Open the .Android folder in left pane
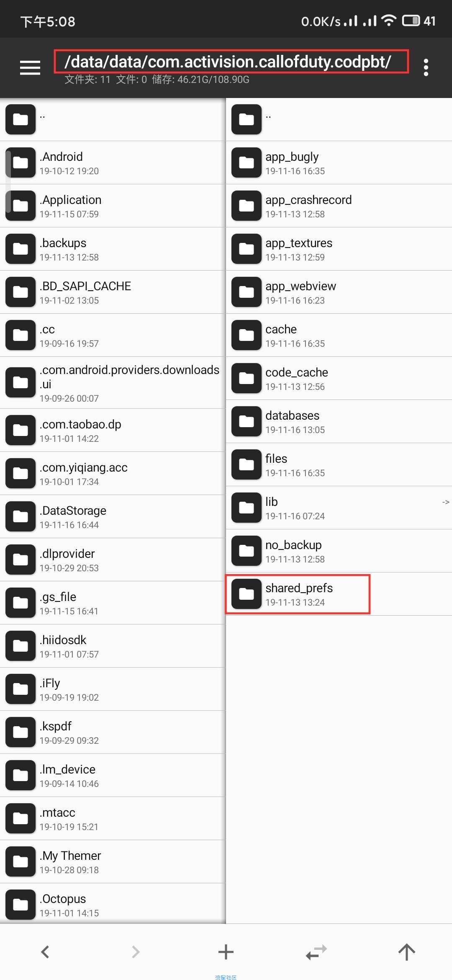This screenshot has height=980, width=452. click(113, 162)
